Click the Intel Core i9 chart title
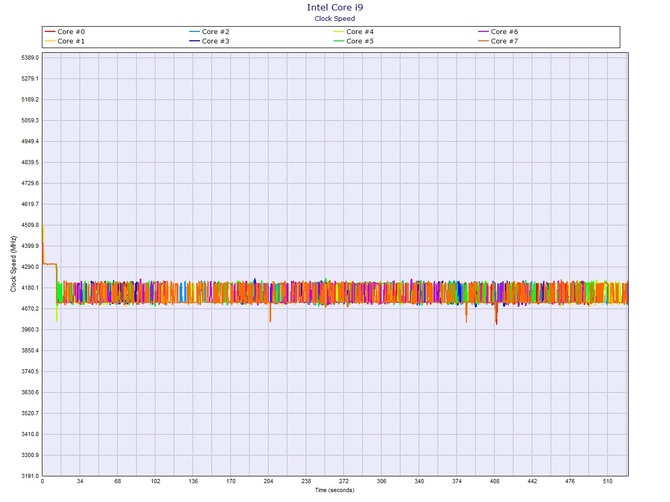This screenshot has width=670, height=502. (335, 7)
